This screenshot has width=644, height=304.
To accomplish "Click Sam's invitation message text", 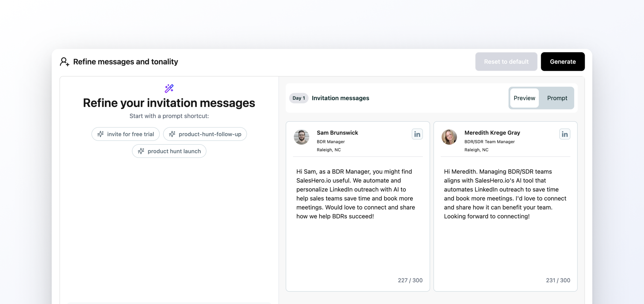I will point(355,194).
